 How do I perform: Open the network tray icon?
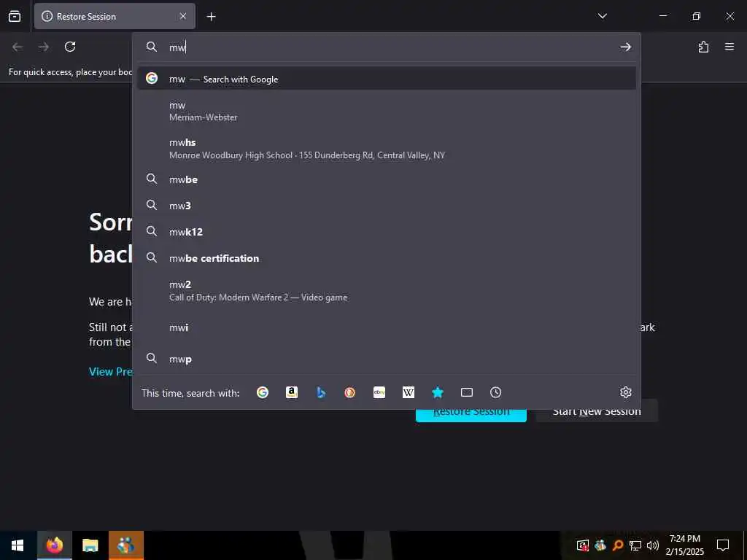pos(635,545)
